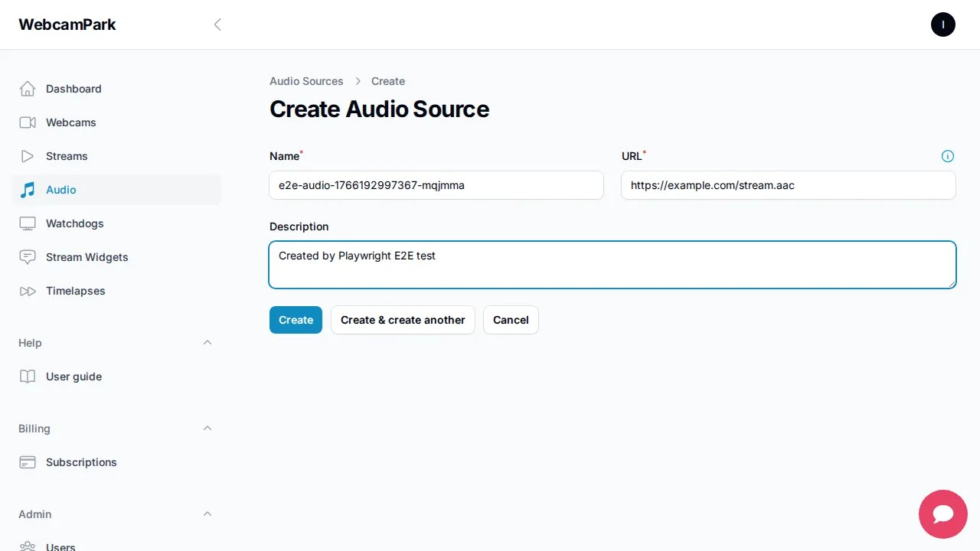This screenshot has height=551, width=980.
Task: Open Audio Sources from the breadcrumb
Action: [306, 81]
